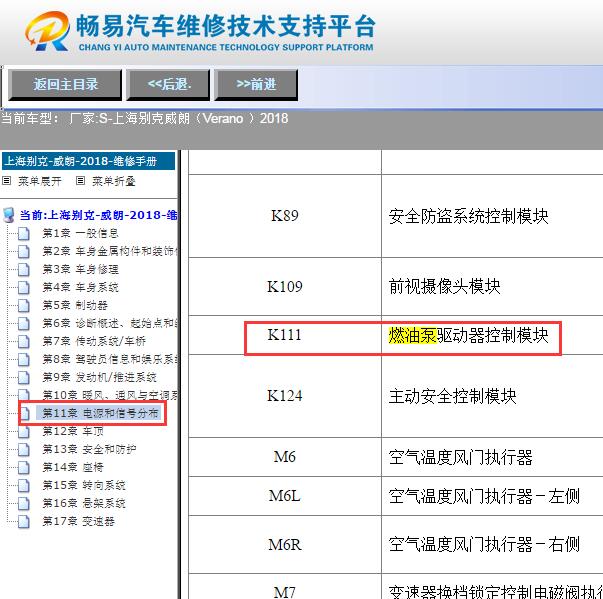This screenshot has width=603, height=599.
Task: Click the K109 code cell
Action: (285, 286)
